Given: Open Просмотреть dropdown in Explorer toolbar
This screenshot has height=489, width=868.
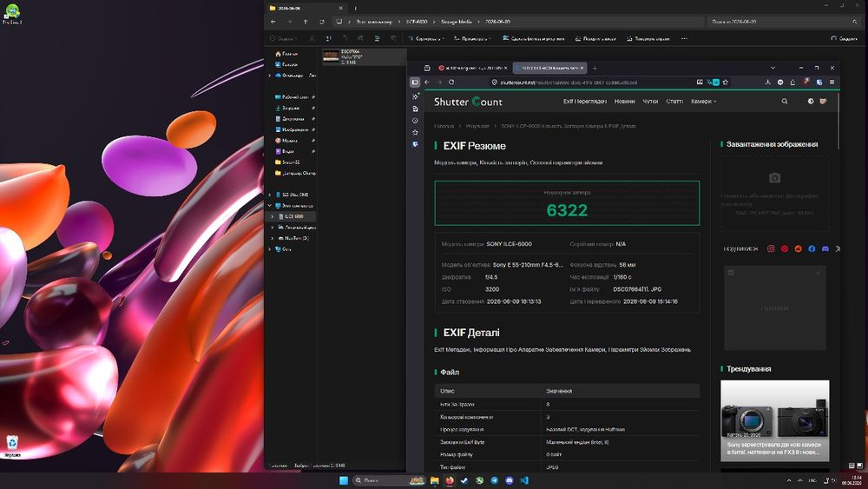Looking at the screenshot, I should tap(472, 39).
